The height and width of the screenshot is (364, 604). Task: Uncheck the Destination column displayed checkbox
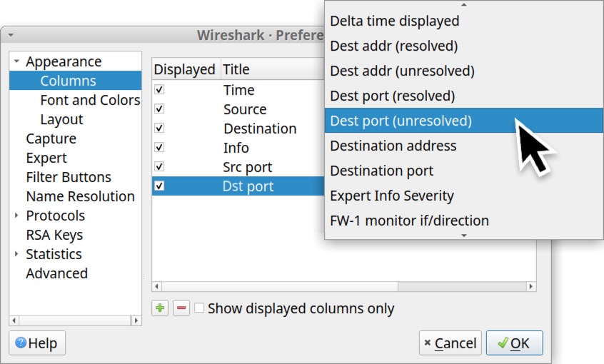[x=159, y=128]
